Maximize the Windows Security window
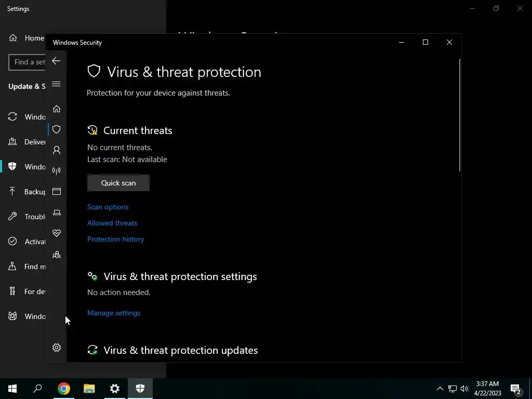Viewport: 532px width, 399px height. [x=425, y=42]
